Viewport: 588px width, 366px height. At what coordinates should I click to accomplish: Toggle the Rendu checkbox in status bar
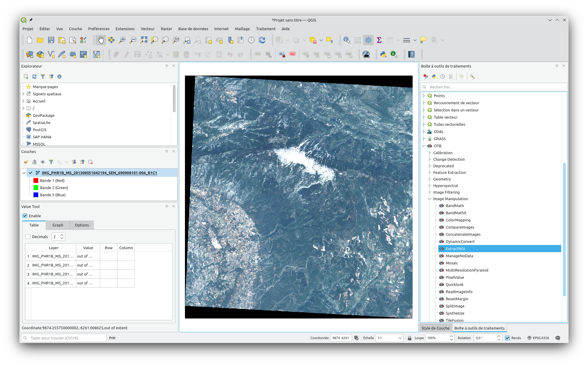(x=508, y=338)
